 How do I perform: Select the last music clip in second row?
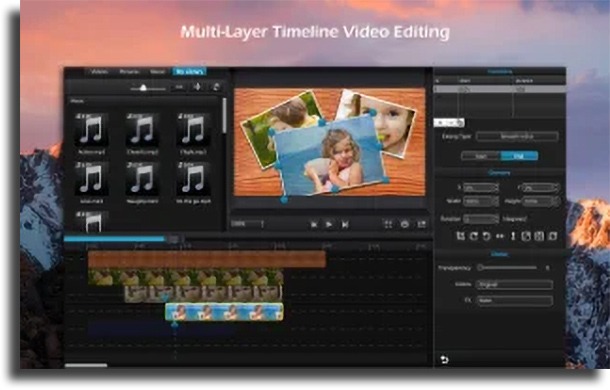tap(193, 179)
